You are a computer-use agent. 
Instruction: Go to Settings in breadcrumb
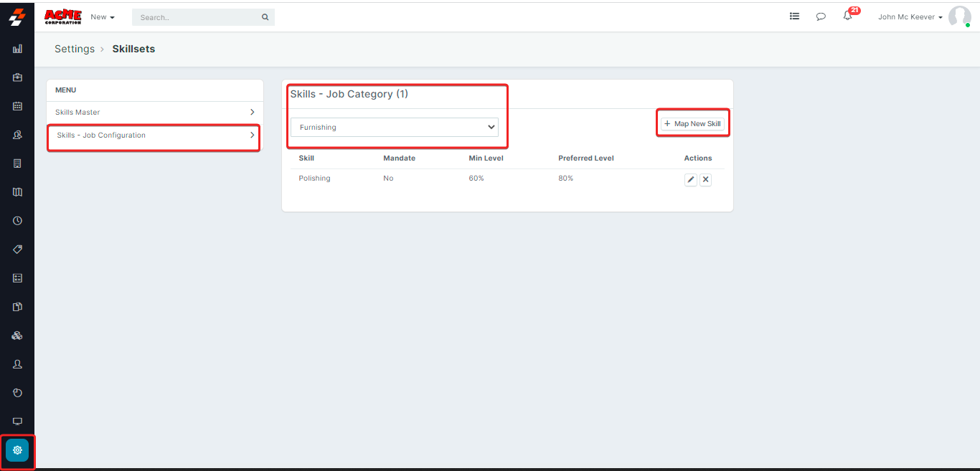tap(75, 49)
